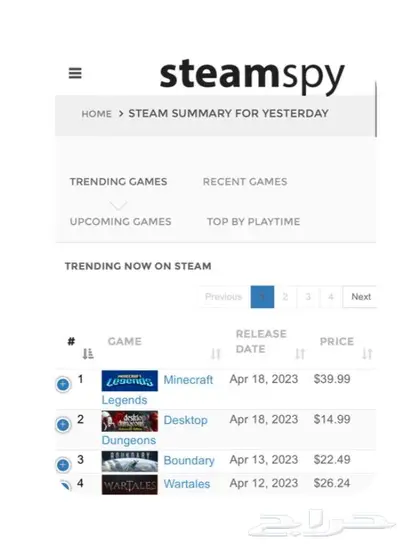Expand row 1 Minecraft Legends details
This screenshot has width=400, height=545.
pos(63,384)
